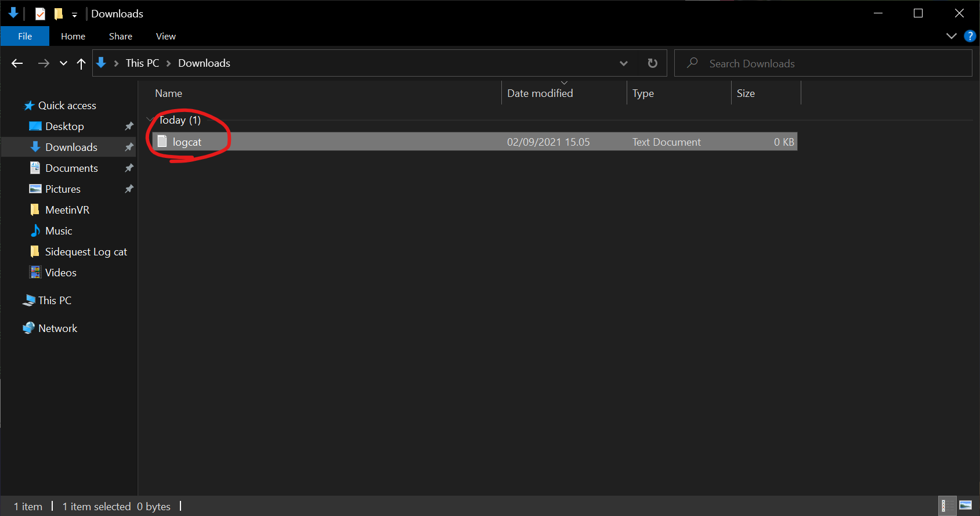This screenshot has height=516, width=980.
Task: Click the Up to parent folder arrow
Action: [x=81, y=63]
